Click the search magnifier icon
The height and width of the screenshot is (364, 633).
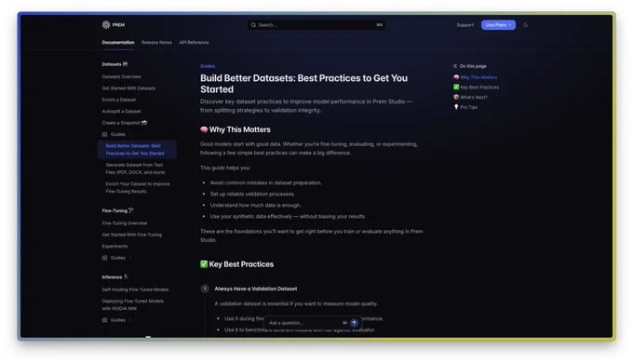(253, 25)
